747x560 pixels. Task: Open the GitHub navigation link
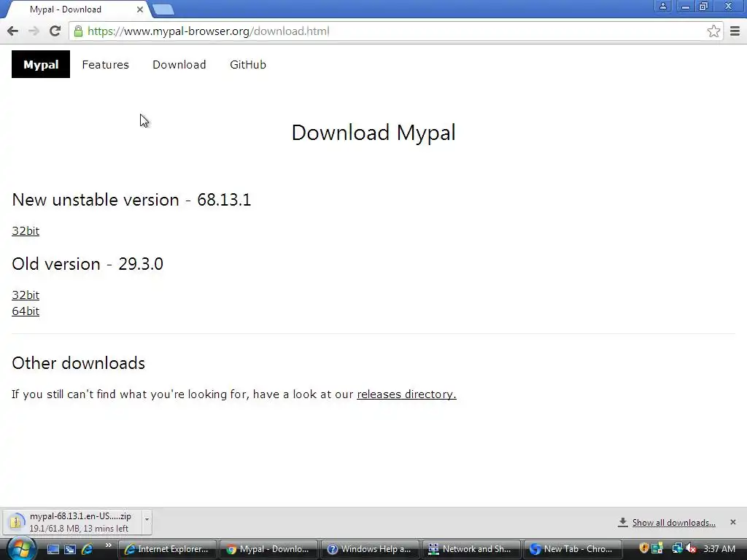248,65
